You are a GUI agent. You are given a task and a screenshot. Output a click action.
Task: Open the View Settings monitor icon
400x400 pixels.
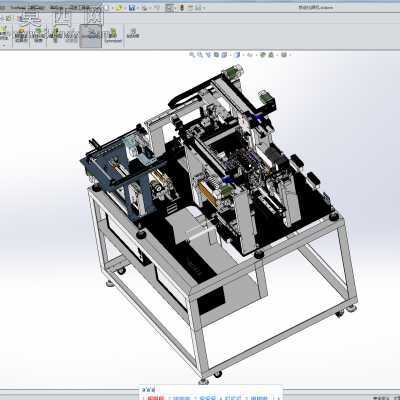pyautogui.click(x=284, y=55)
